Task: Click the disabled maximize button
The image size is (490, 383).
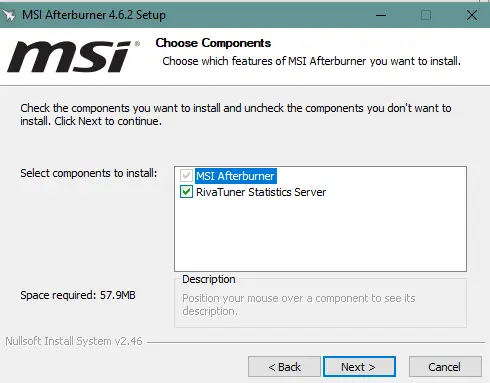Action: pos(426,15)
